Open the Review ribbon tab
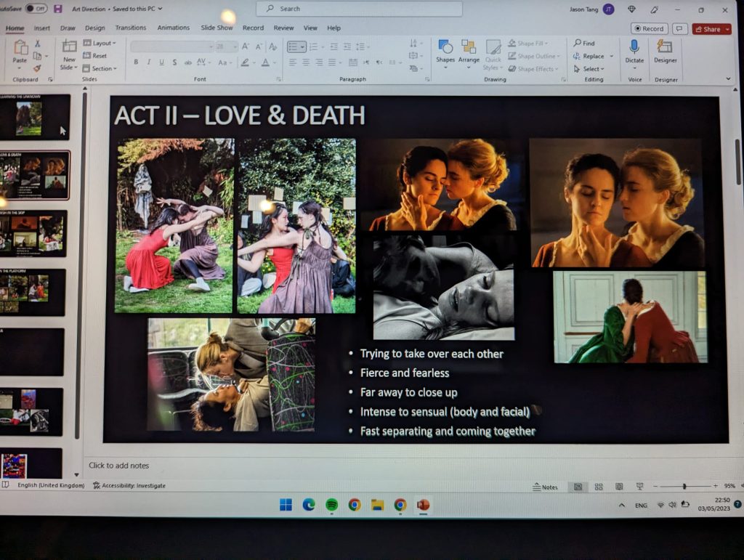Viewport: 744px width, 560px height. 283,28
